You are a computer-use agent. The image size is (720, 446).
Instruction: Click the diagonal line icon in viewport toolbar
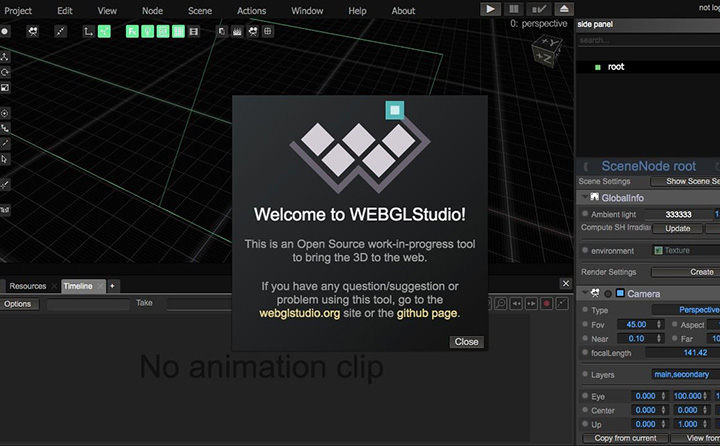tap(60, 31)
